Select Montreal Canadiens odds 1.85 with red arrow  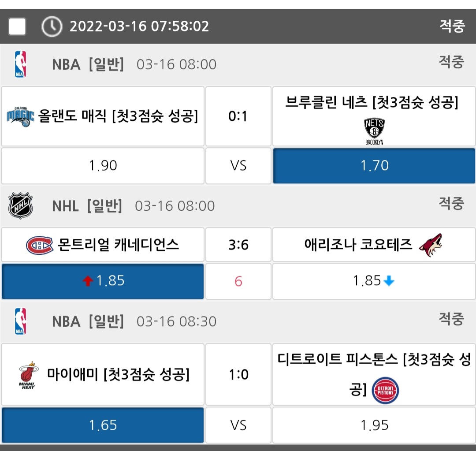(103, 281)
